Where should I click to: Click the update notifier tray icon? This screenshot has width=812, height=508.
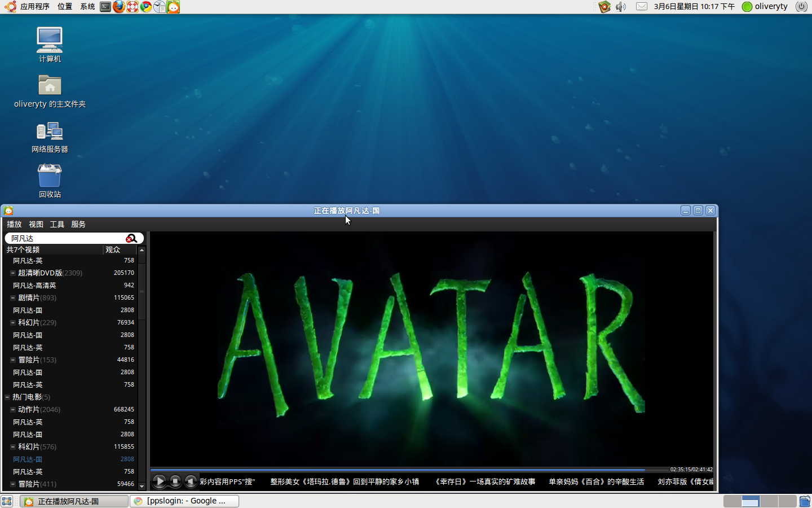tap(604, 7)
